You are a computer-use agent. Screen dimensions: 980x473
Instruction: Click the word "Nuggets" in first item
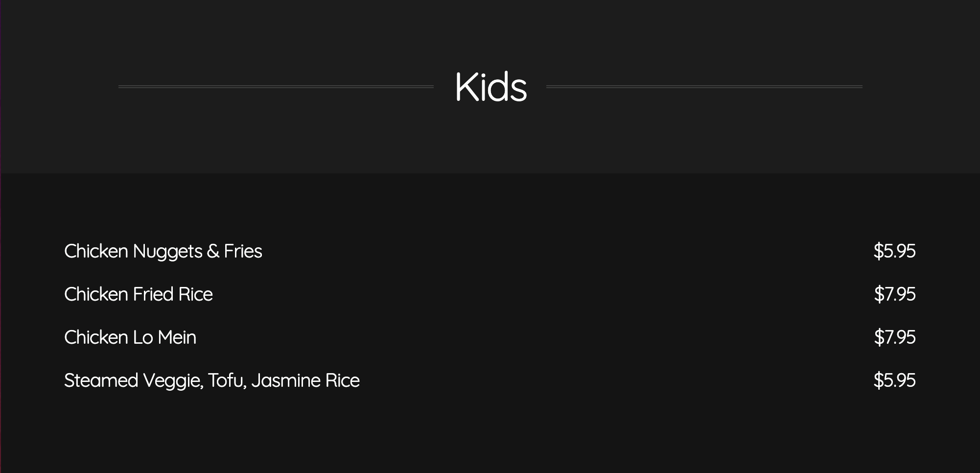coord(167,252)
